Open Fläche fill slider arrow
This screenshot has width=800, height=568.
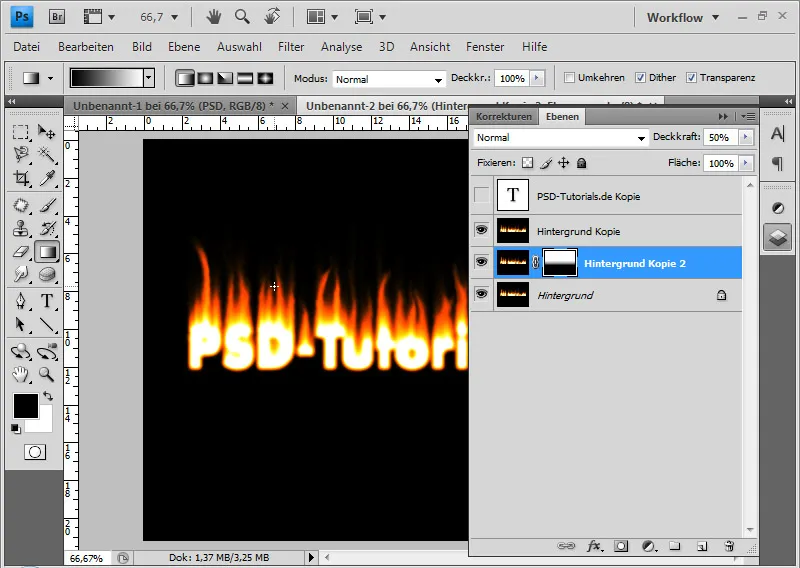745,163
